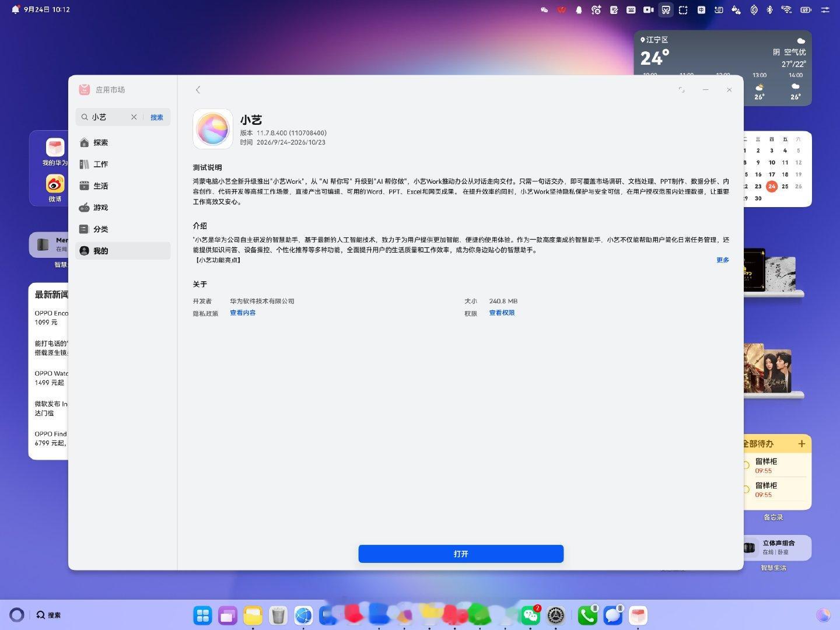Toggle the first 留样柜 todo checkbox
The width and height of the screenshot is (840, 630).
(746, 465)
